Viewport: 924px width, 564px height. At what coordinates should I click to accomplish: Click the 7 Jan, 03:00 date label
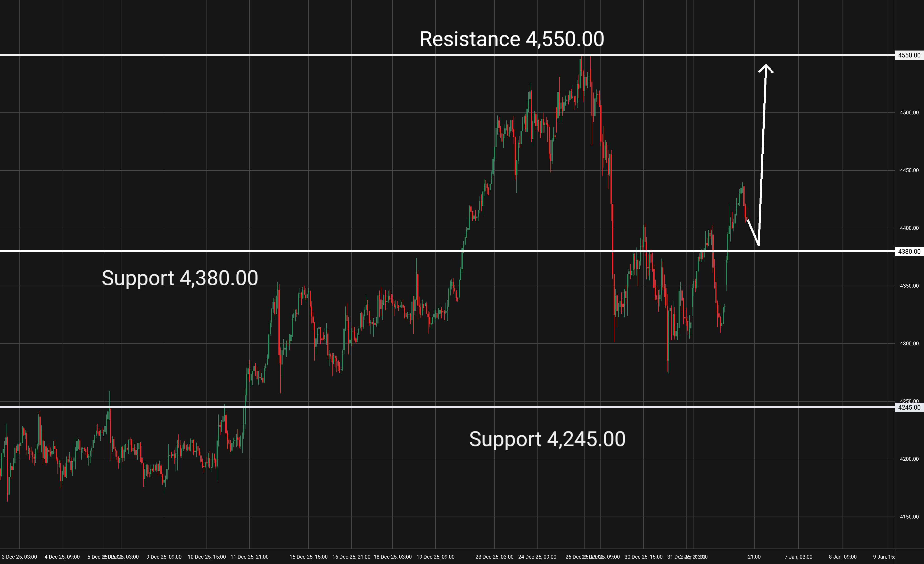[x=798, y=557]
